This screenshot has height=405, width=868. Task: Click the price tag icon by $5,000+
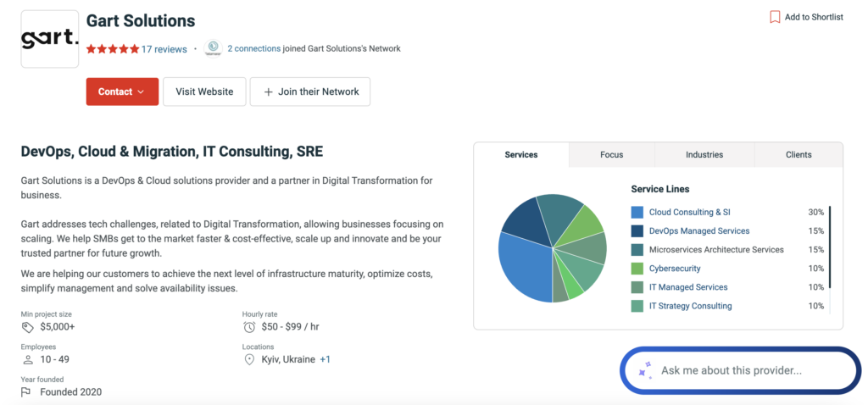click(27, 327)
